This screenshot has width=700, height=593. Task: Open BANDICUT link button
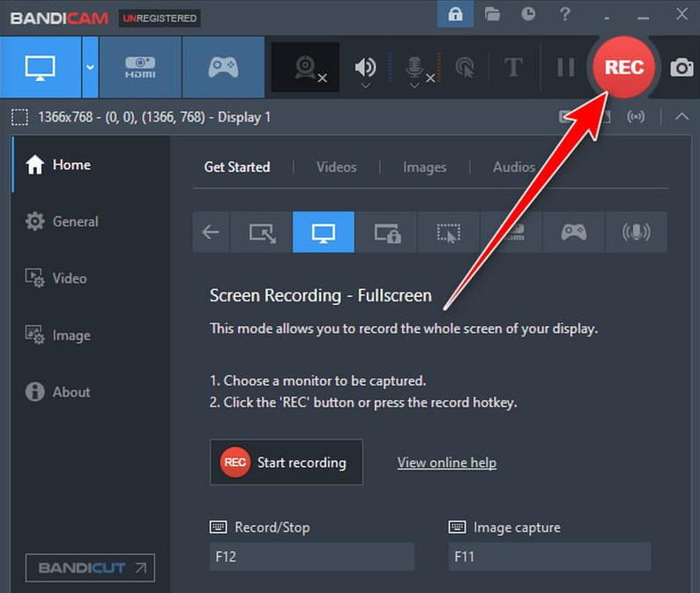[x=90, y=567]
